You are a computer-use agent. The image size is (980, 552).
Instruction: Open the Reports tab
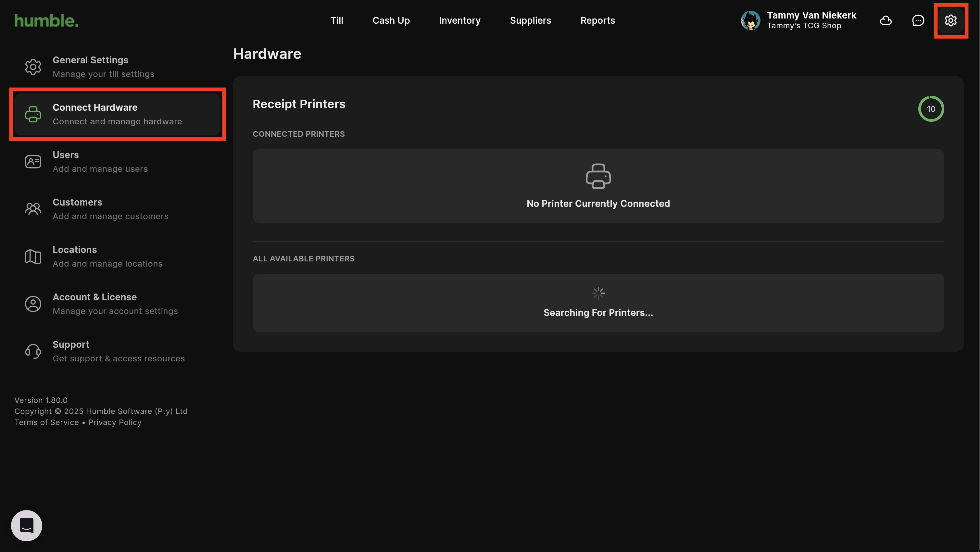click(x=597, y=20)
